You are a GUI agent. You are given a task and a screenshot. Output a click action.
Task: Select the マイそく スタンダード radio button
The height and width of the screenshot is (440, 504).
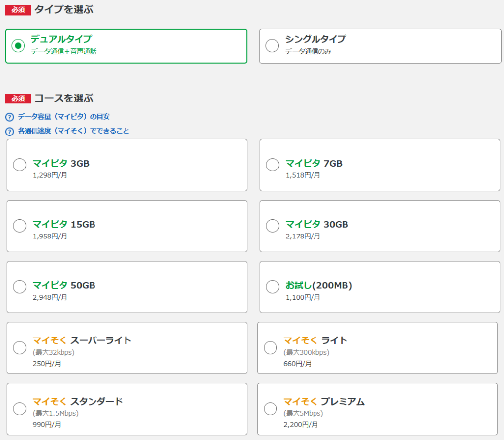(x=20, y=409)
